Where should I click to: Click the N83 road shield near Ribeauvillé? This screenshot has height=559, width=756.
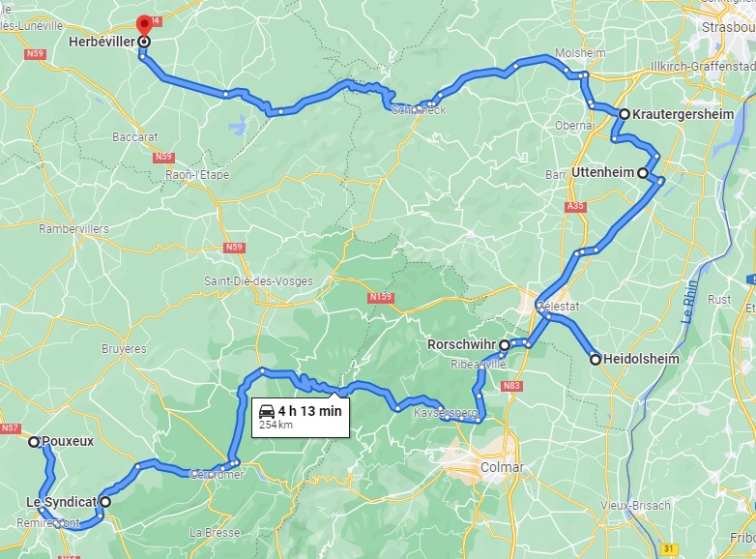click(511, 385)
